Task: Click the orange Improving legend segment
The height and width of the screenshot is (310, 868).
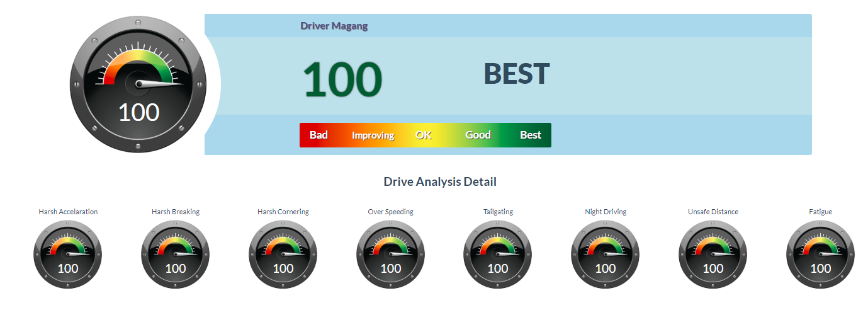Action: coord(373,135)
